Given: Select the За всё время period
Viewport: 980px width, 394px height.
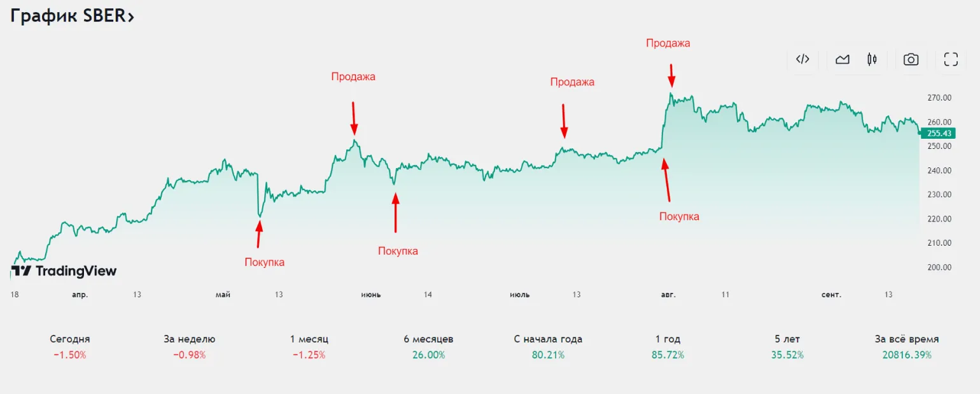Looking at the screenshot, I should point(907,346).
